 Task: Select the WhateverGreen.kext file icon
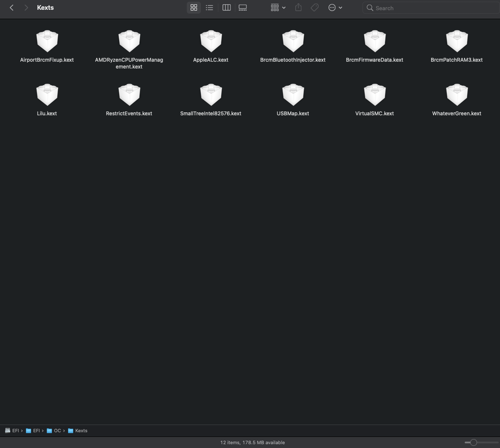click(457, 95)
